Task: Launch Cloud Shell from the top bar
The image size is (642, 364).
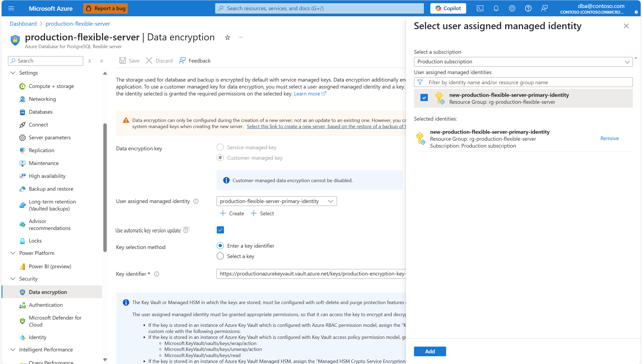Action: 480,8
